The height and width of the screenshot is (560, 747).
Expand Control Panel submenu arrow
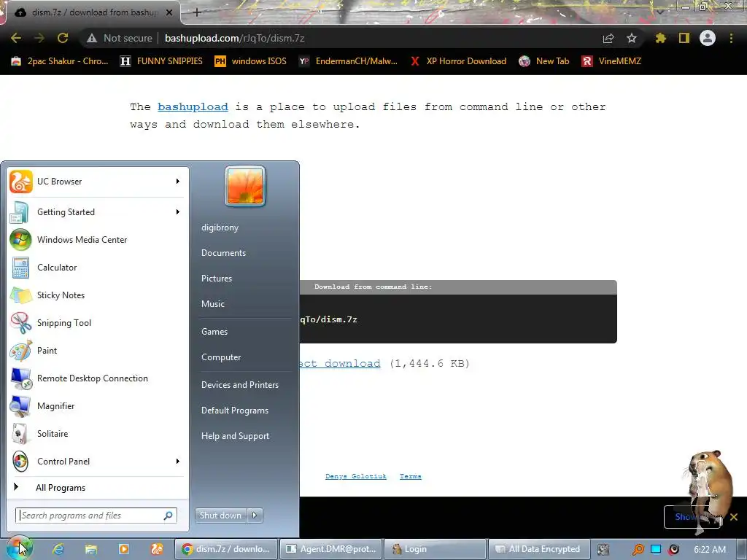tap(178, 462)
